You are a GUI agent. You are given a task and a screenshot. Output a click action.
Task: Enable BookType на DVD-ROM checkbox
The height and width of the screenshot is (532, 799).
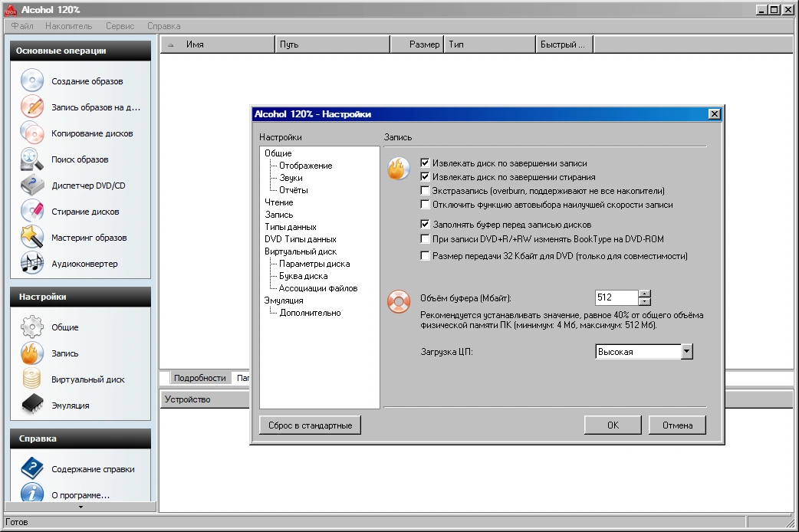(425, 238)
